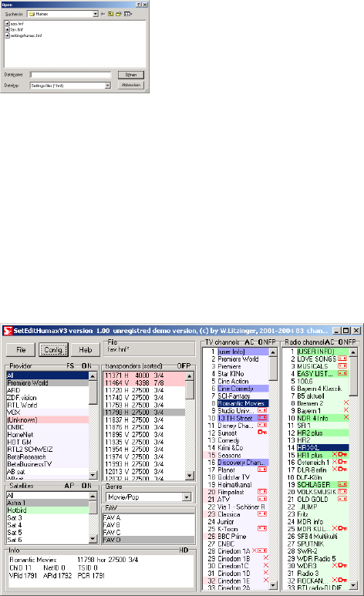Open the Suchen in folder dropdown

[96, 14]
